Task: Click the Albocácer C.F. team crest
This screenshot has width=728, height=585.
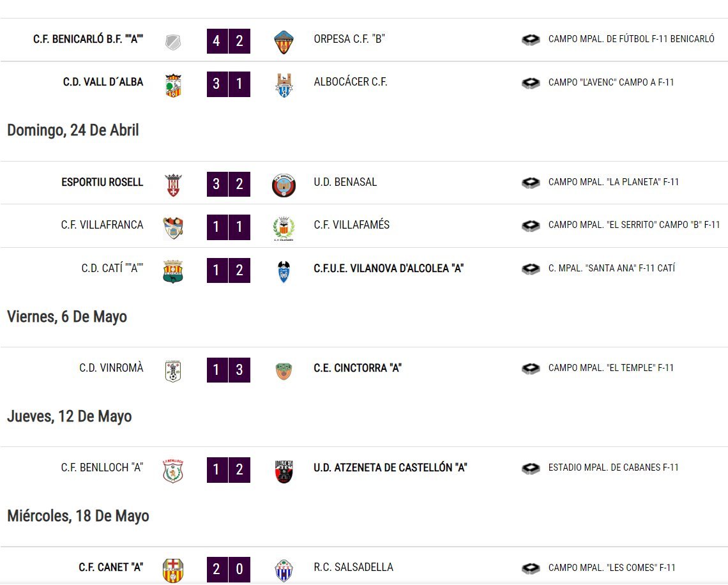Action: coord(284,86)
